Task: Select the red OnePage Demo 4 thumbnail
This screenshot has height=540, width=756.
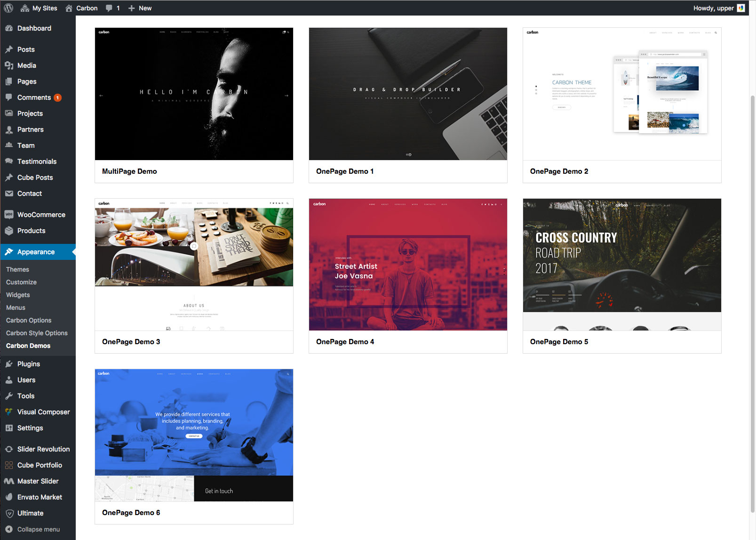Action: pyautogui.click(x=408, y=265)
